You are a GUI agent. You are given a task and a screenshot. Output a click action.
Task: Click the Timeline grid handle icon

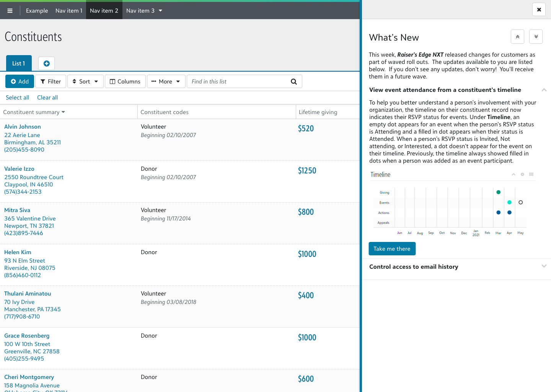tap(531, 175)
